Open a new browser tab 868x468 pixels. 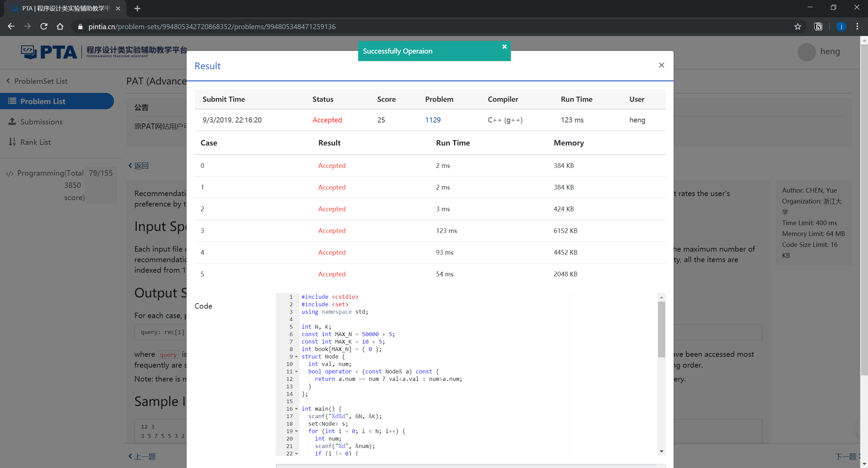pos(137,8)
